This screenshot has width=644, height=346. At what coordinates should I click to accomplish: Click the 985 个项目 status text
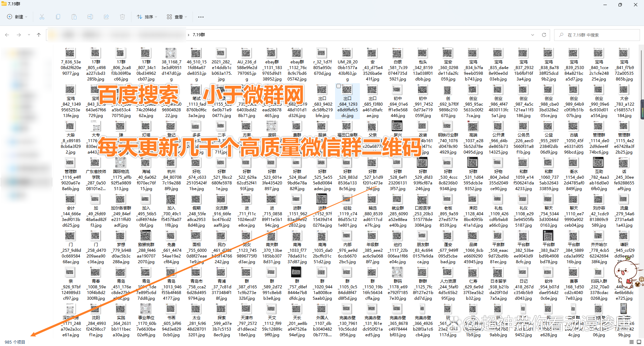pyautogui.click(x=15, y=342)
